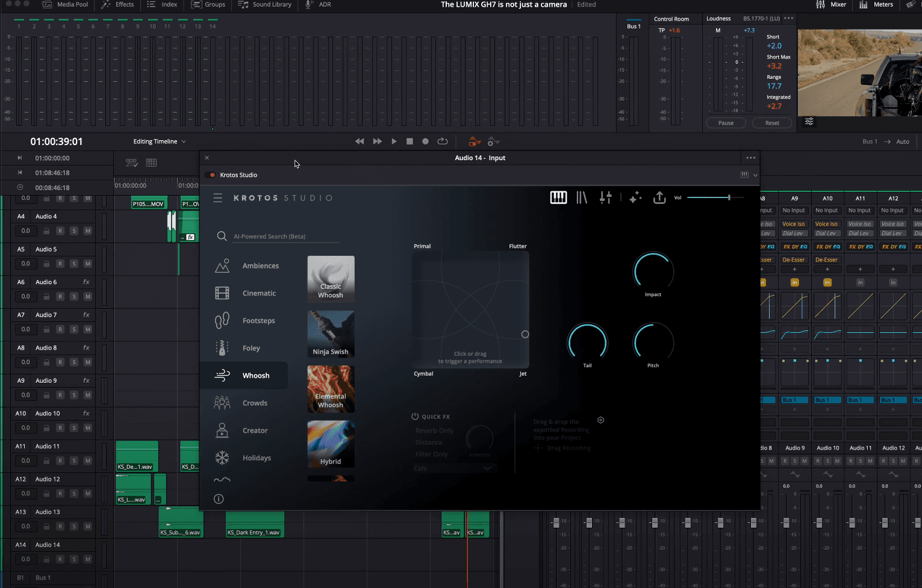
Task: Click the fast forward transport button
Action: point(378,141)
